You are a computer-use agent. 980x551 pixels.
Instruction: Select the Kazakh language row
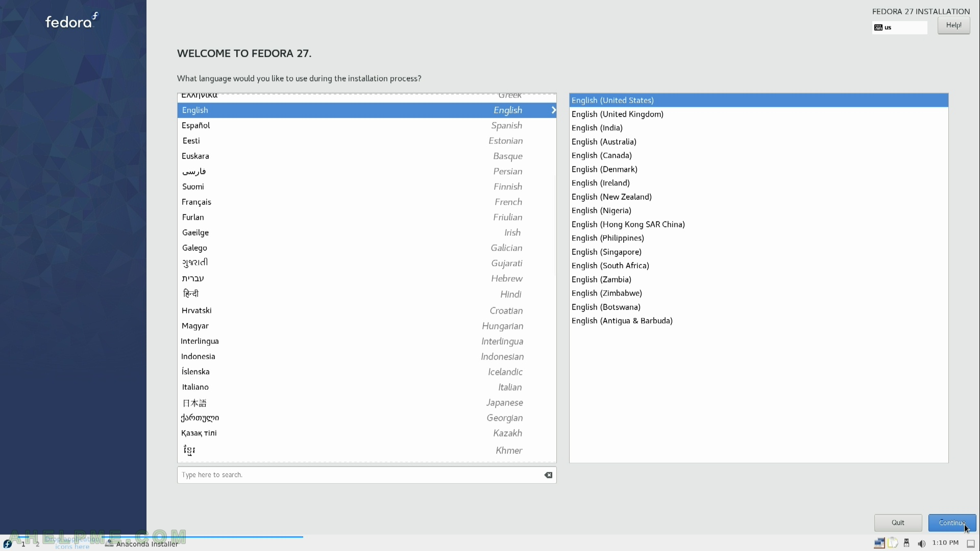366,433
